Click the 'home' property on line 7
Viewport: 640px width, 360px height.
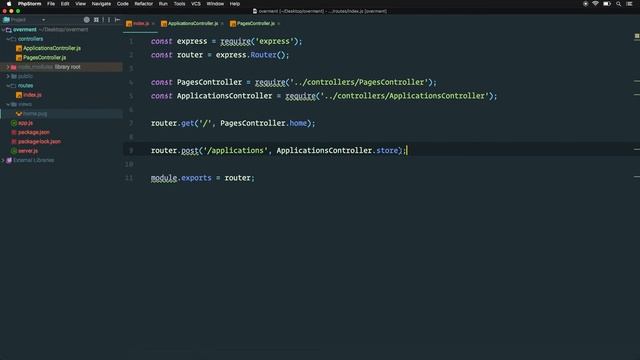point(298,123)
